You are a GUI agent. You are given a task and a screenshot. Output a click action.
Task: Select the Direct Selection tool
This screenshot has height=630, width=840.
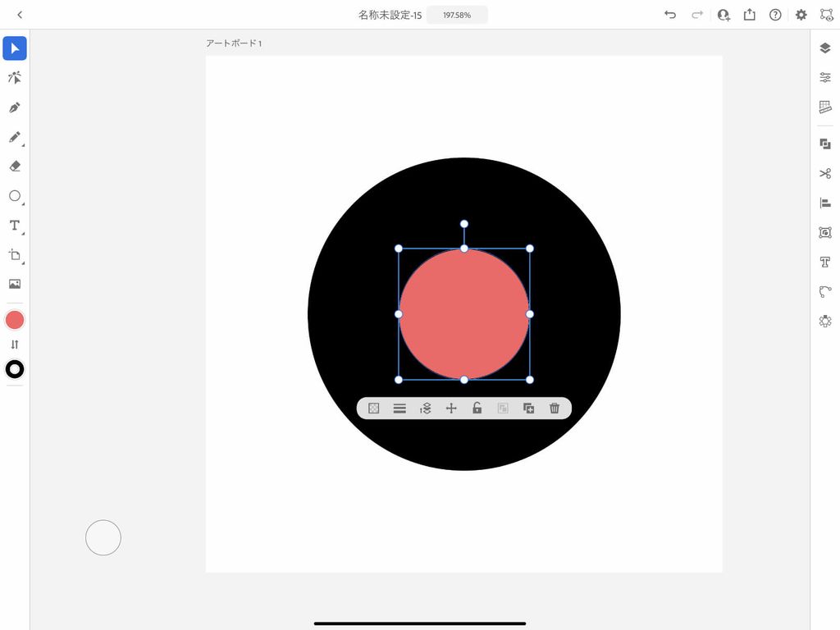[x=15, y=78]
